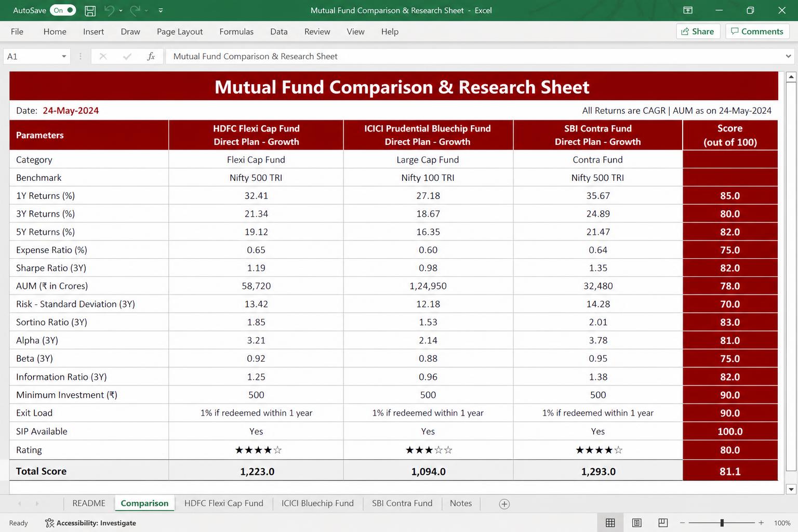Click the Share button

pyautogui.click(x=698, y=31)
